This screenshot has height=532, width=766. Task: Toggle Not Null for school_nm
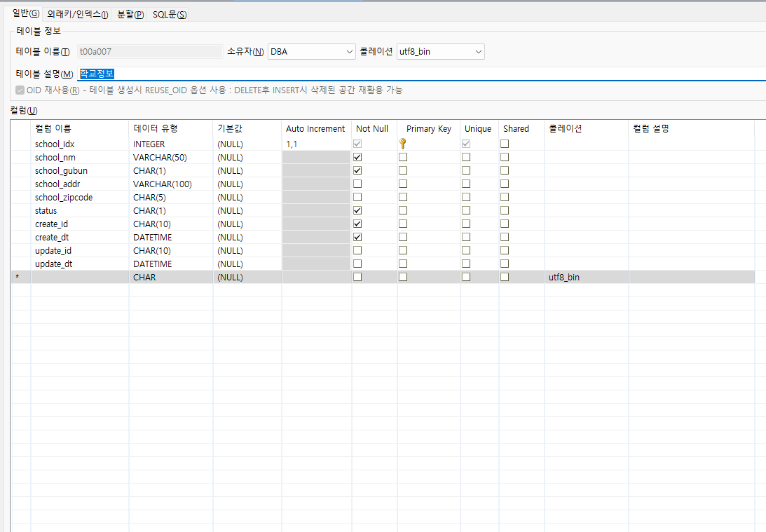click(x=357, y=158)
